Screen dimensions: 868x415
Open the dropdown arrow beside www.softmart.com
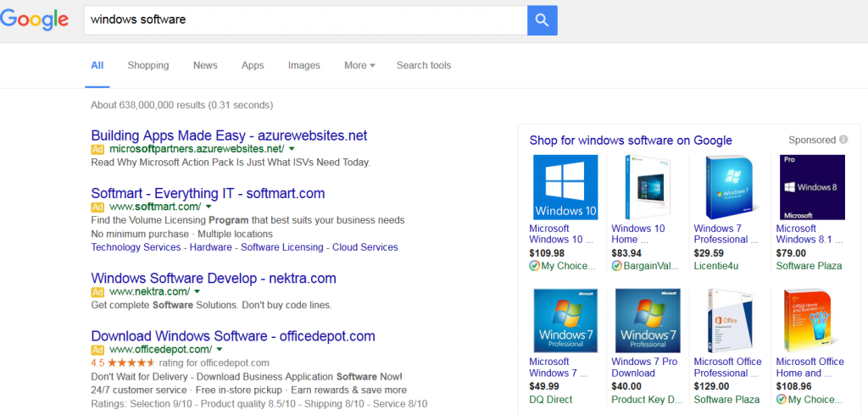(209, 207)
